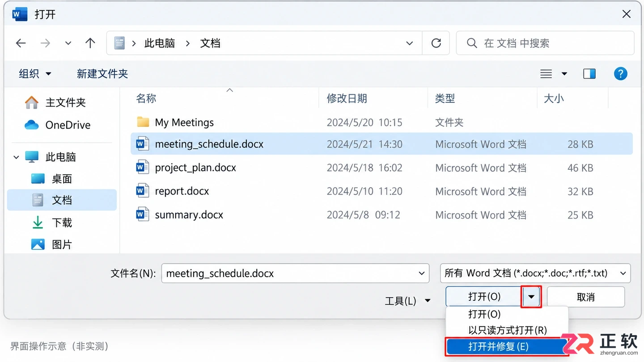Open view options dropdown arrow
The width and height of the screenshot is (644, 362).
click(564, 74)
